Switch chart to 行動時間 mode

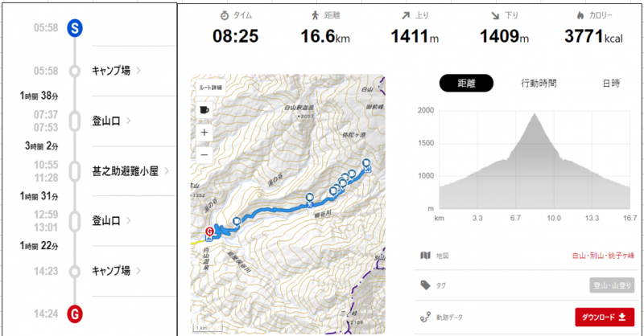click(539, 84)
